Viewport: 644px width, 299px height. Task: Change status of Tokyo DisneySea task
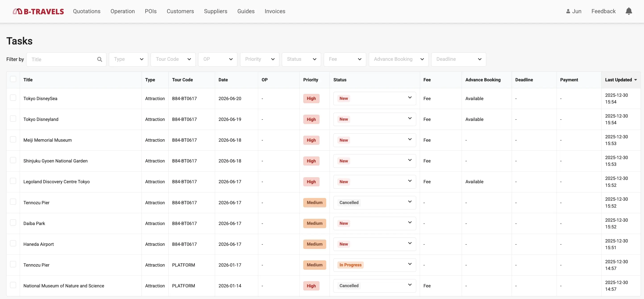tap(374, 98)
